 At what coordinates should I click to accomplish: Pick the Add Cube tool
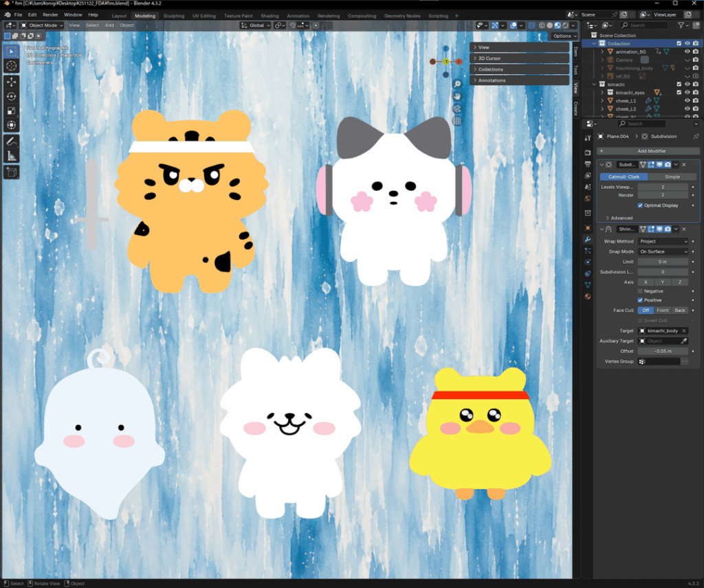pos(12,172)
